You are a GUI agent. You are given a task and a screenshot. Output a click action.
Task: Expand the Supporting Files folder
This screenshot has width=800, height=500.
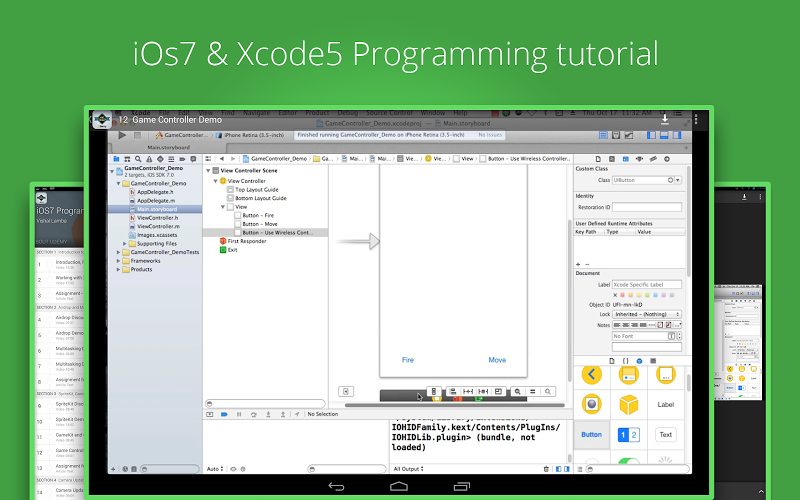point(126,243)
